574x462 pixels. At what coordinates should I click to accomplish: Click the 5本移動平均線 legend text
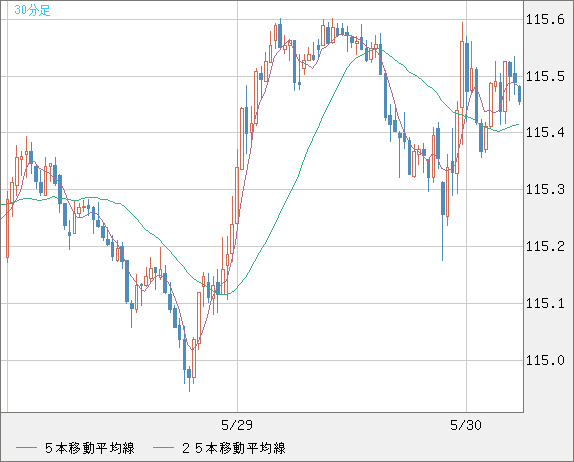pyautogui.click(x=90, y=448)
